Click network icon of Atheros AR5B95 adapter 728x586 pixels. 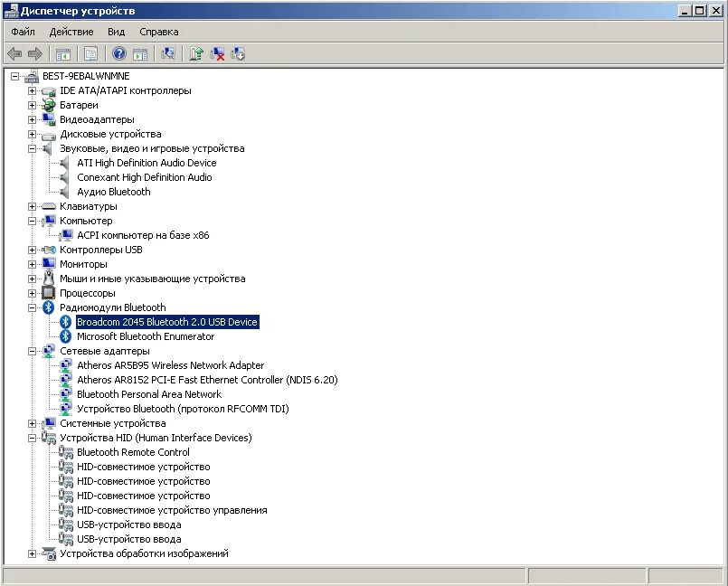click(66, 365)
